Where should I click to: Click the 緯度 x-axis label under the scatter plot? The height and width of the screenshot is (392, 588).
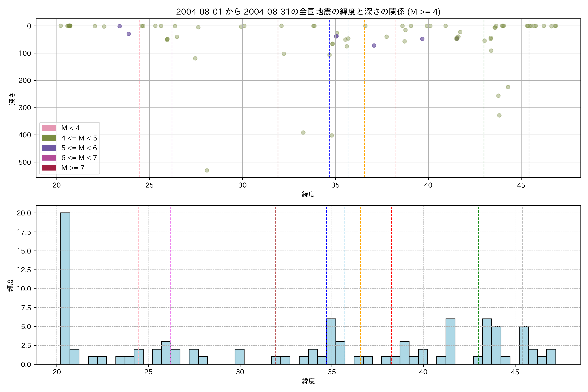pos(308,194)
